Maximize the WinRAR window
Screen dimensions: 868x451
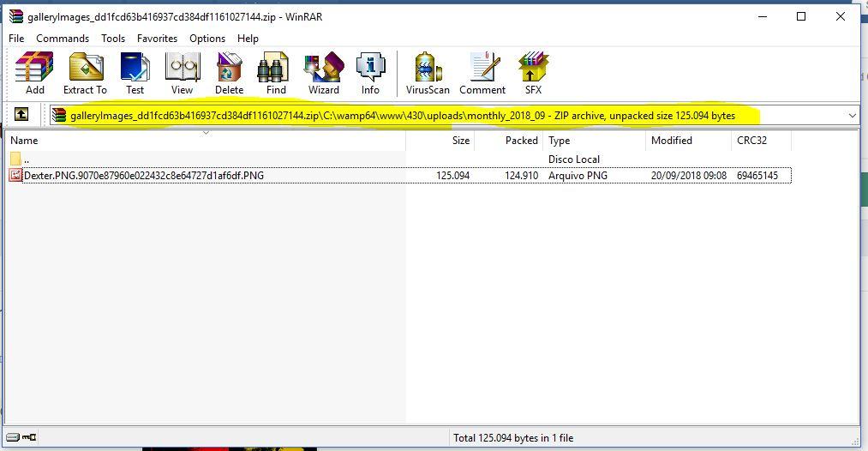(801, 16)
